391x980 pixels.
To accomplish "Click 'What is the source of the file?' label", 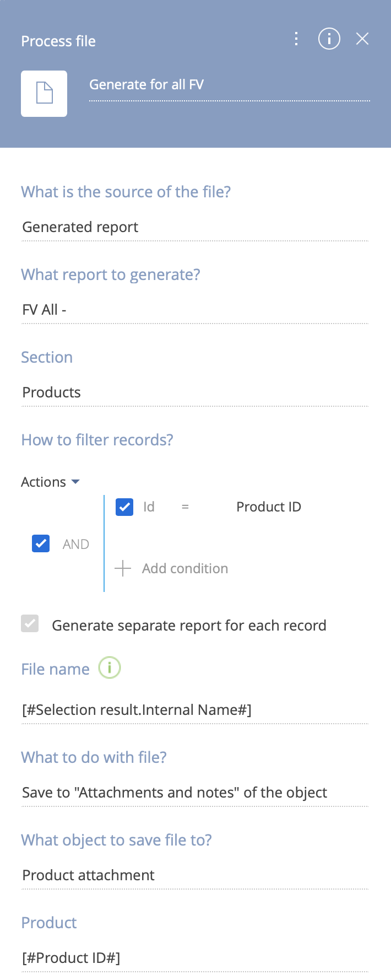I will pyautogui.click(x=126, y=192).
